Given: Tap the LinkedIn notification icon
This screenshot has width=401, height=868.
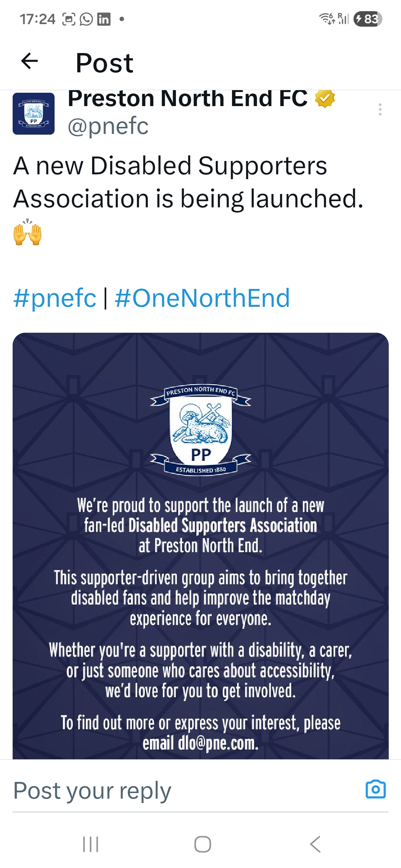Looking at the screenshot, I should pyautogui.click(x=104, y=19).
